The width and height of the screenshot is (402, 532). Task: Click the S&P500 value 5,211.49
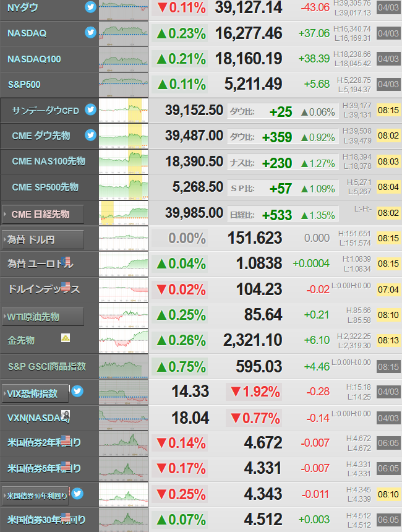pyautogui.click(x=253, y=84)
